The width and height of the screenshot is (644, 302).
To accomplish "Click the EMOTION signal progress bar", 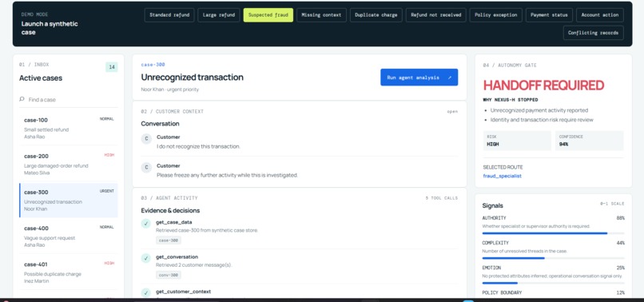I will point(553,283).
